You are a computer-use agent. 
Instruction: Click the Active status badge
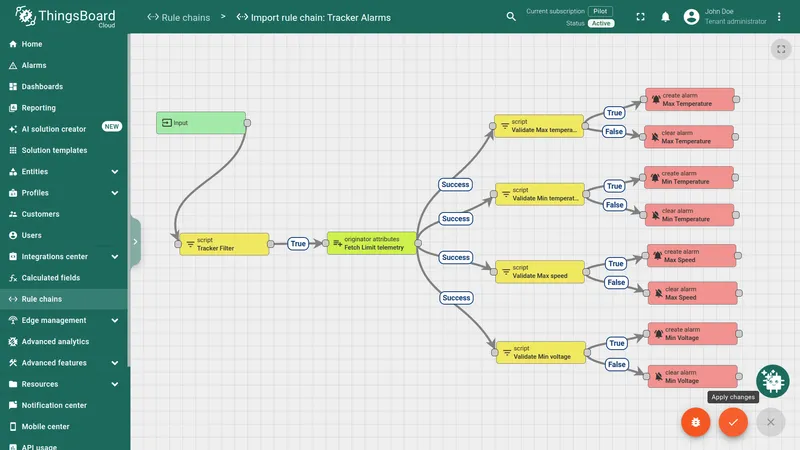[x=601, y=23]
